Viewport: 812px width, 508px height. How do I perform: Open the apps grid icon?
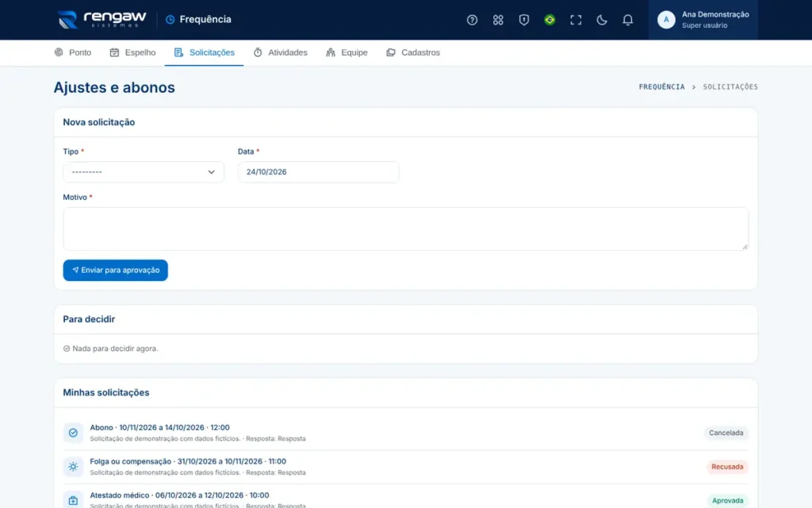(498, 20)
